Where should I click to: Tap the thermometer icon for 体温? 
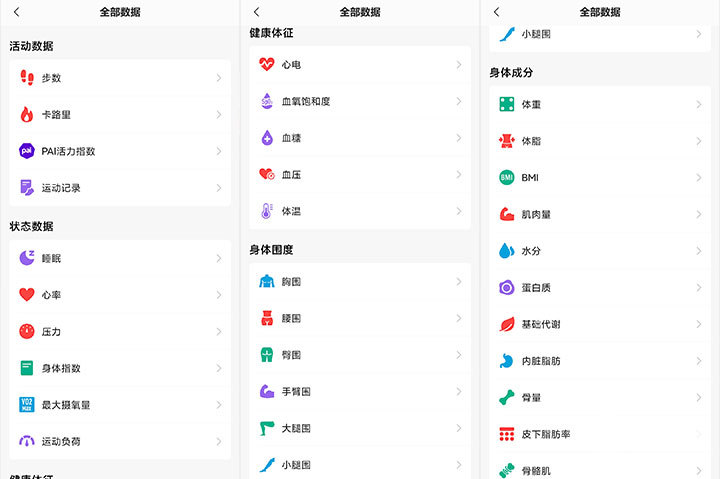tap(267, 211)
